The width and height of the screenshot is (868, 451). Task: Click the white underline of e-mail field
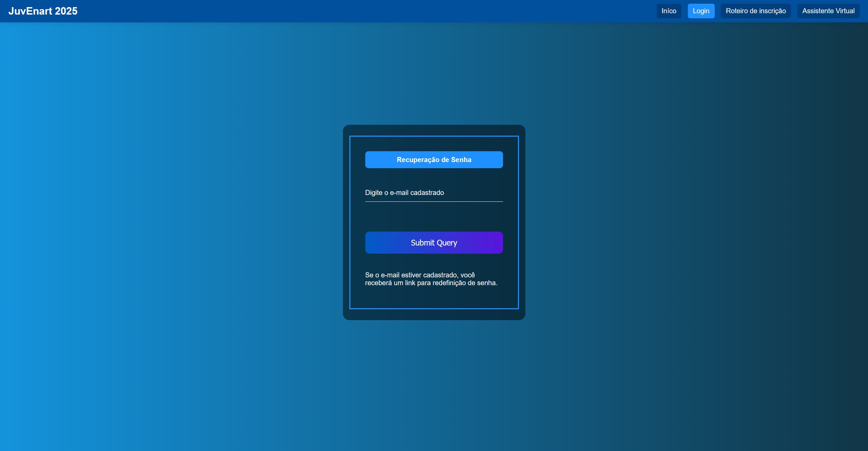(x=434, y=201)
